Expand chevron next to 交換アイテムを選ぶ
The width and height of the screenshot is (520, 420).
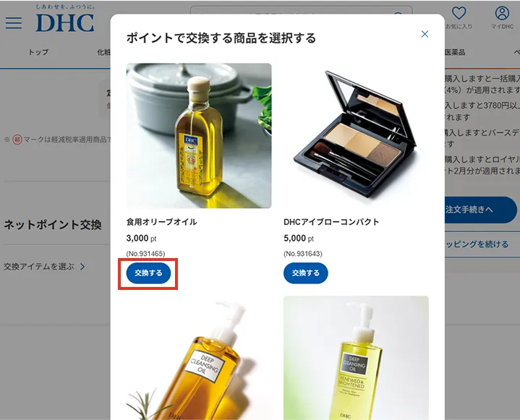[82, 267]
